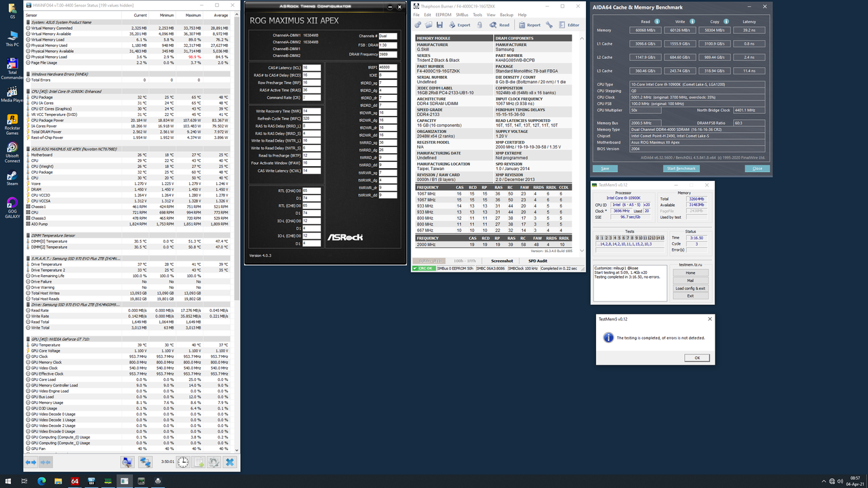Click Refresh Cycle Time (tRFC) field
The height and width of the screenshot is (488, 868).
(x=311, y=119)
